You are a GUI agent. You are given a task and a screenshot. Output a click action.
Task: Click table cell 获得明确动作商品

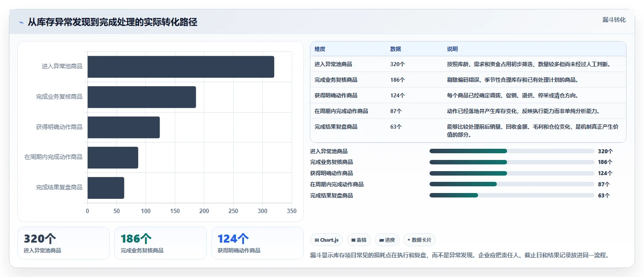(336, 96)
